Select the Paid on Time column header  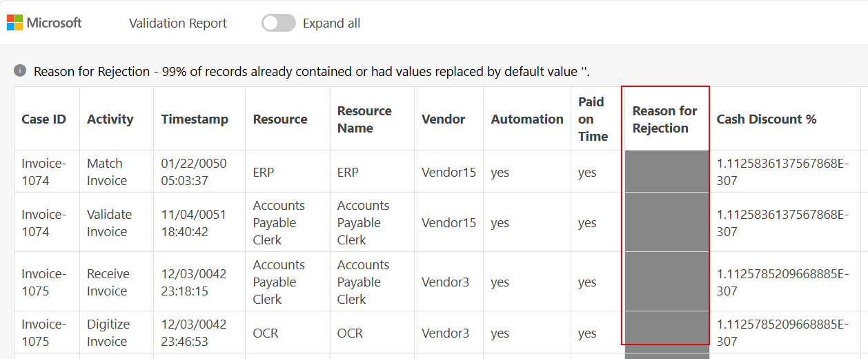pyautogui.click(x=593, y=119)
